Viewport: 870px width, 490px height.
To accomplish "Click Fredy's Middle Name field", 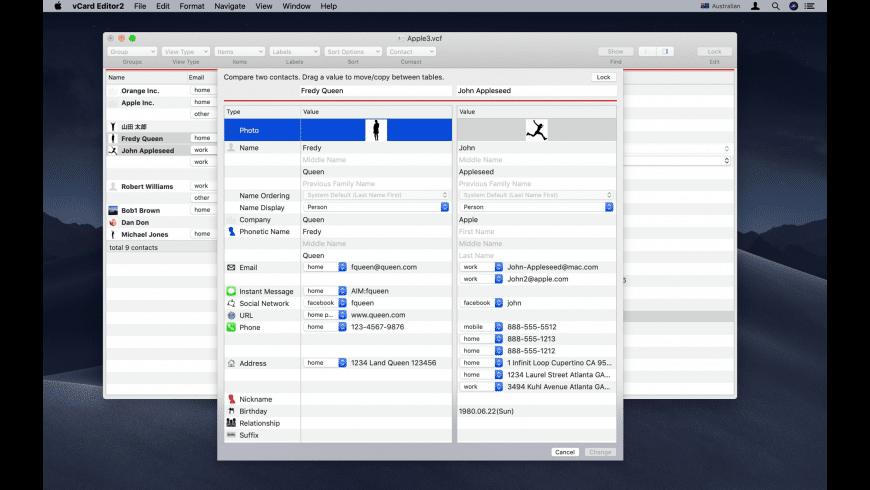I will point(376,160).
